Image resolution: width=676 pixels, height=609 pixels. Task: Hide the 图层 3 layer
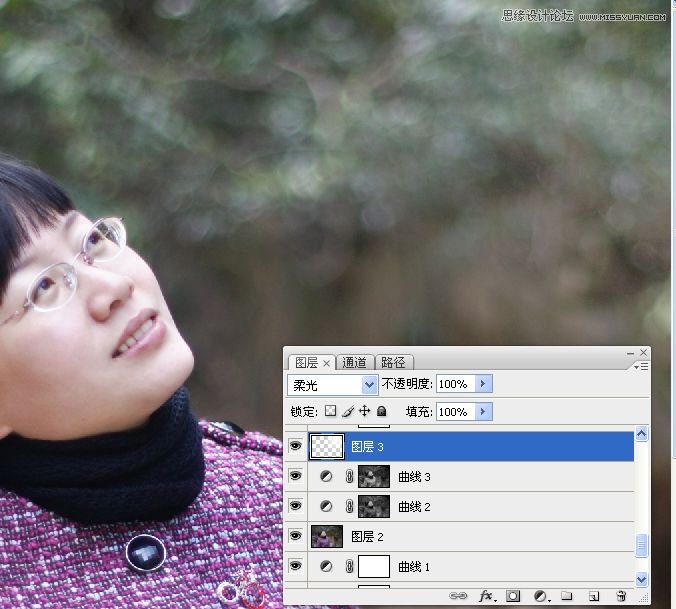coord(296,446)
